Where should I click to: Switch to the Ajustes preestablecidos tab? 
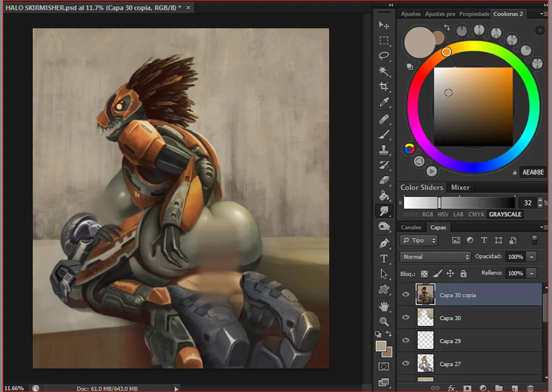(440, 14)
